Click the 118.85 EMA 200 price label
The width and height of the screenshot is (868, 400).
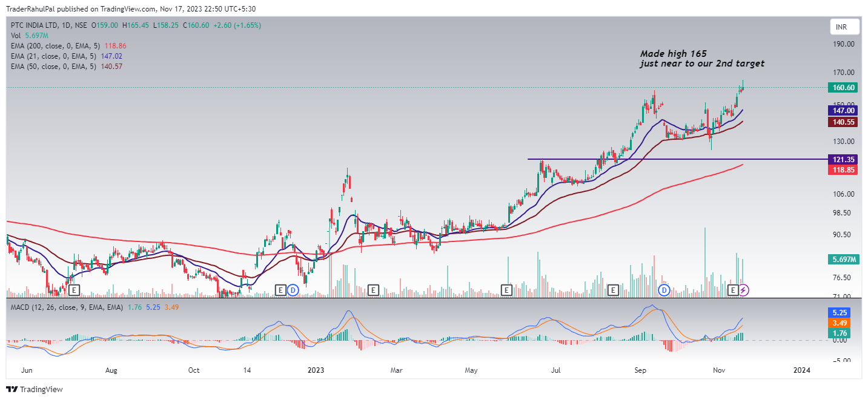[844, 170]
